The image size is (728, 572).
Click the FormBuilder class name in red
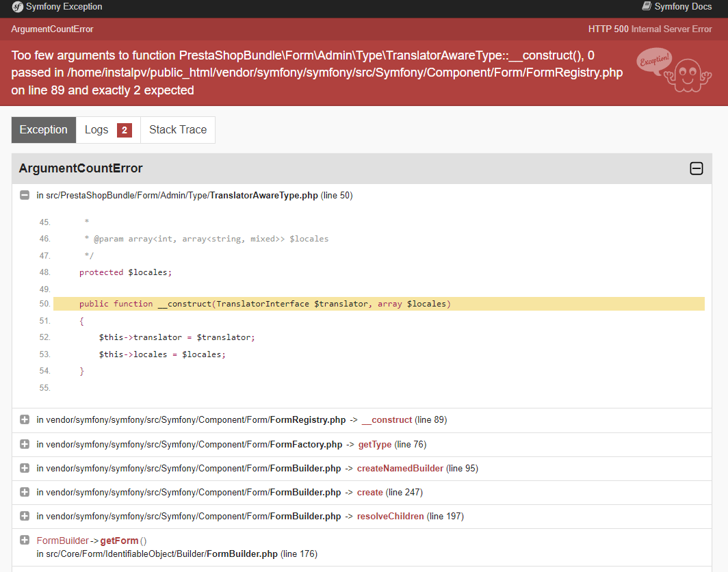click(63, 541)
